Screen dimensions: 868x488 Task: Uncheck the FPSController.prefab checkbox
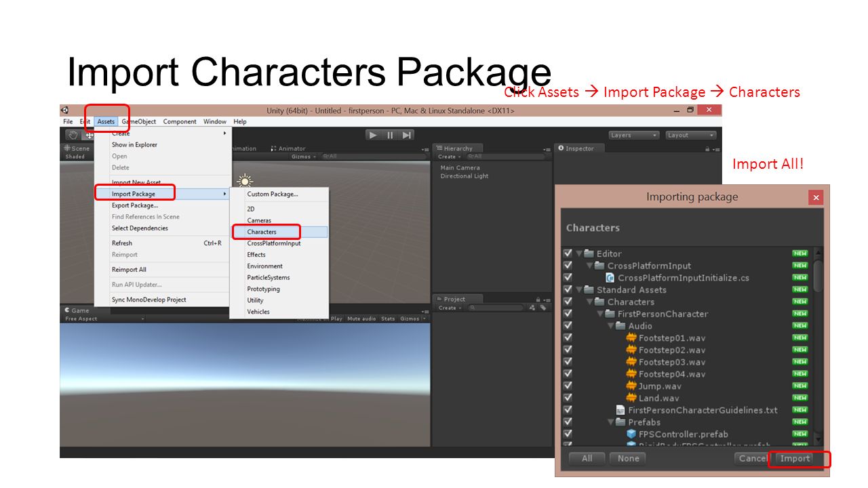click(568, 434)
